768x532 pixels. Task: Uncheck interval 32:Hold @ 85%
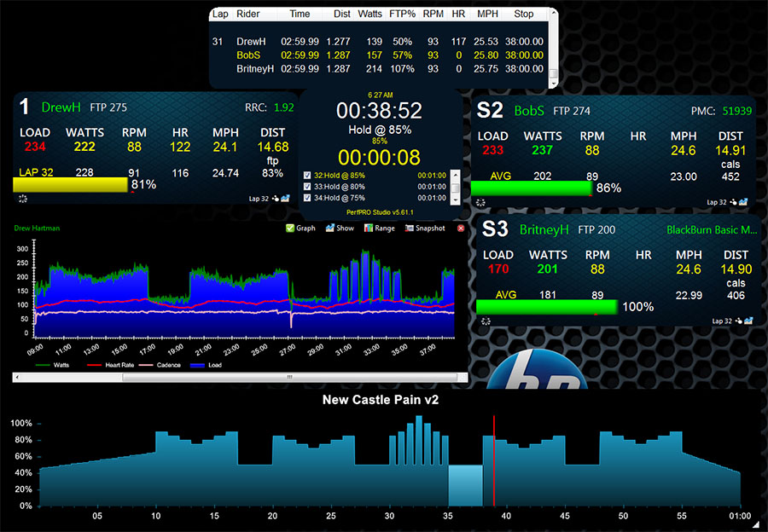click(x=307, y=176)
